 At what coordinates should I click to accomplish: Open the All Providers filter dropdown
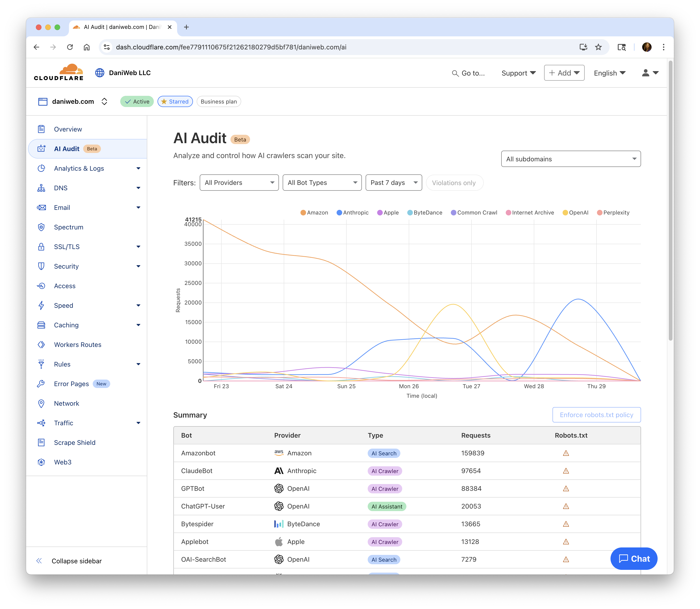pos(239,183)
